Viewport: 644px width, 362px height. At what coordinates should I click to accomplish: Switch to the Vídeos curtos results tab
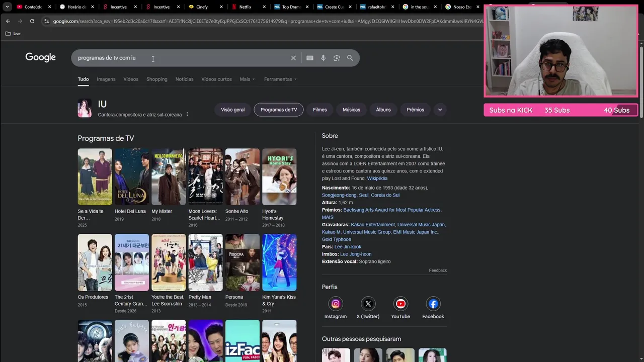coord(216,79)
